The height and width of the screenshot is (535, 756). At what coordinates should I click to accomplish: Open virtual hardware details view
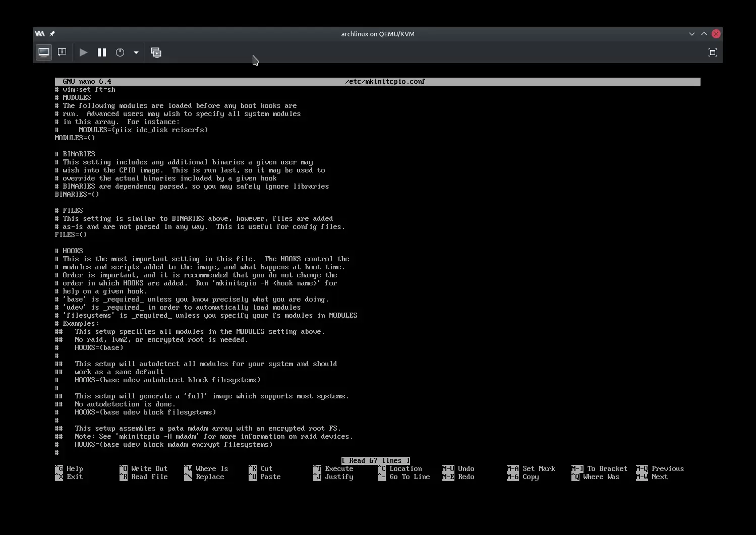click(x=62, y=52)
